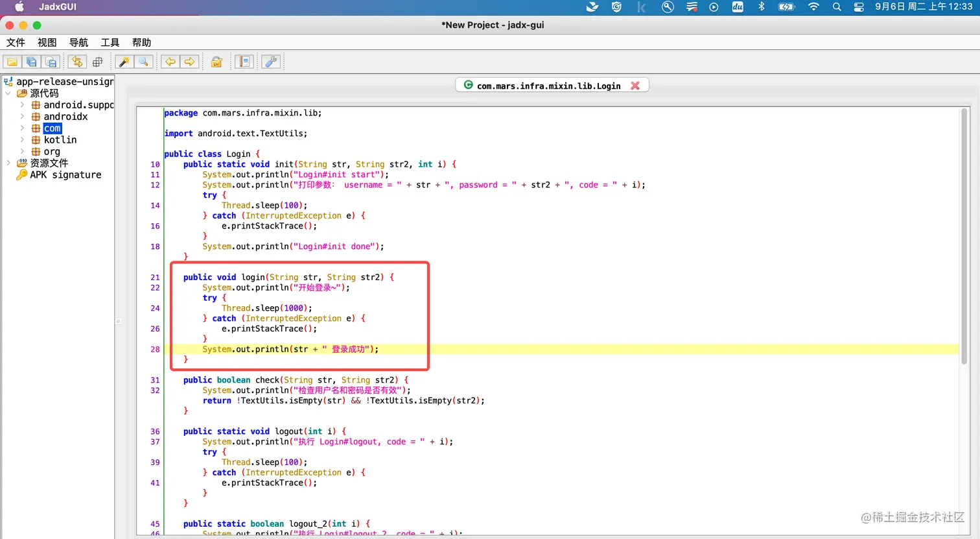
Task: Click the login(String str, String str2) signature
Action: click(x=288, y=278)
